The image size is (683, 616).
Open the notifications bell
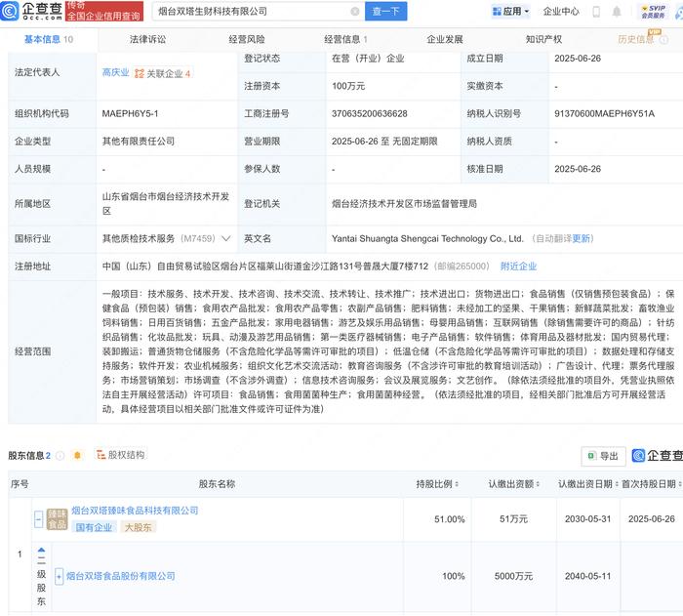[617, 12]
